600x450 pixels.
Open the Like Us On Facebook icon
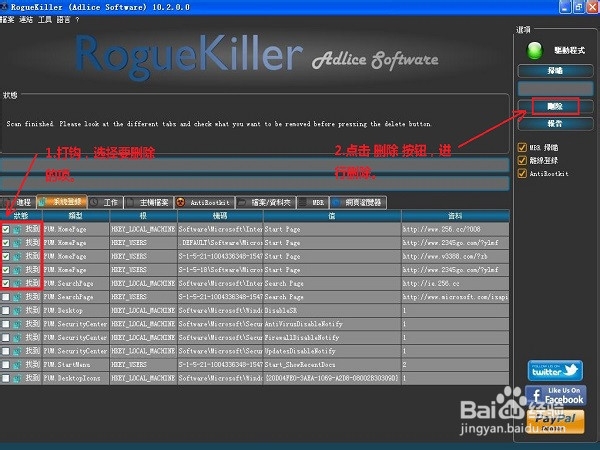coord(556,396)
